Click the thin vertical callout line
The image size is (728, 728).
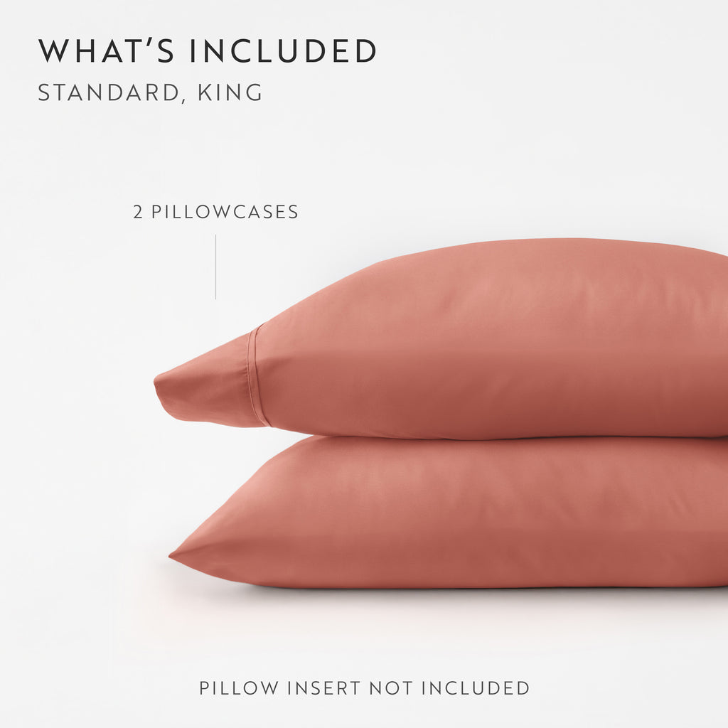pos(215,267)
